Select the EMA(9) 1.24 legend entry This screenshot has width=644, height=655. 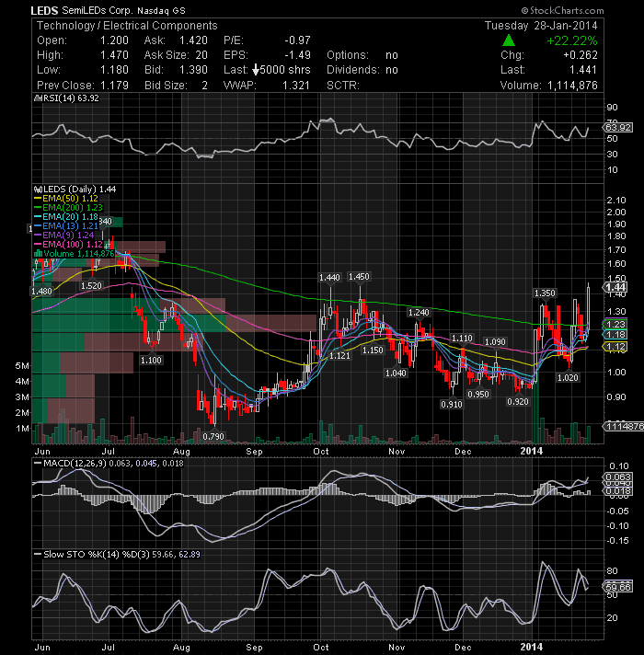[63, 236]
